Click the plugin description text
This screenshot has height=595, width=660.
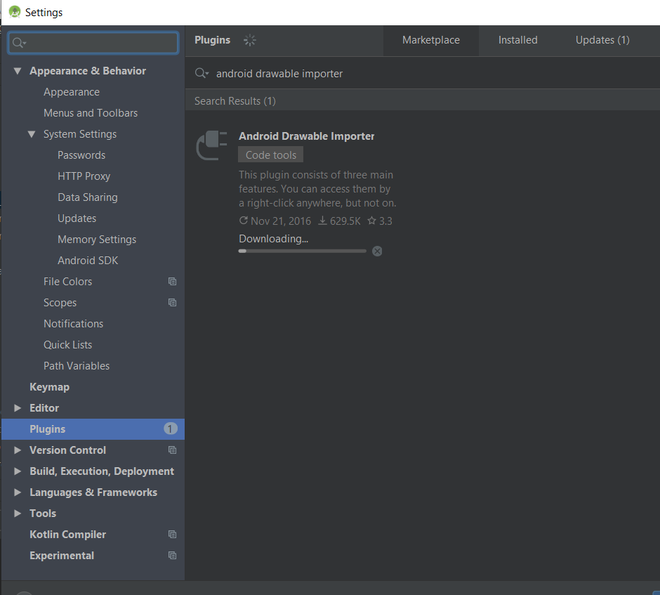click(x=317, y=189)
